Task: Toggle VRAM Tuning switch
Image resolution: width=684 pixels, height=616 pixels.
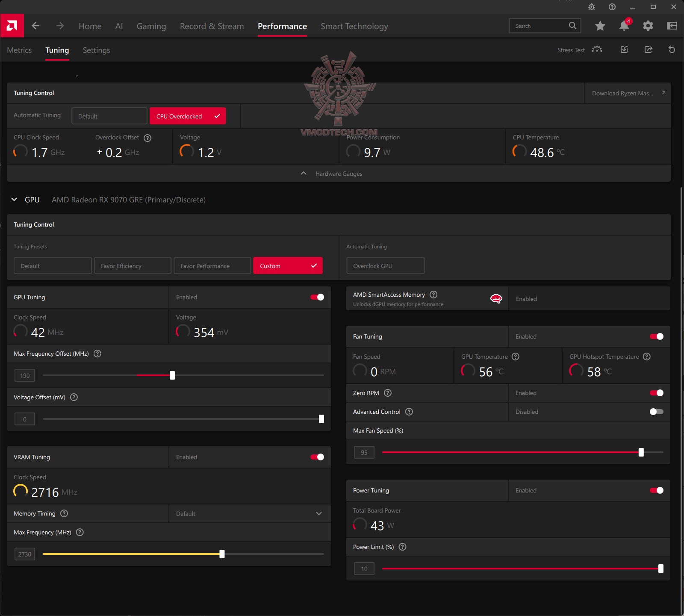Action: click(317, 457)
